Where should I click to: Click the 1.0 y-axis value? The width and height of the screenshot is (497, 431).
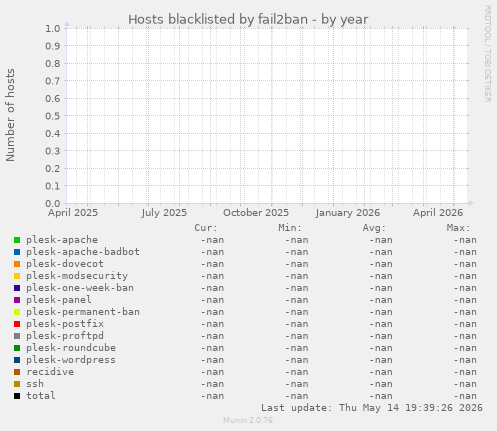[x=53, y=28]
